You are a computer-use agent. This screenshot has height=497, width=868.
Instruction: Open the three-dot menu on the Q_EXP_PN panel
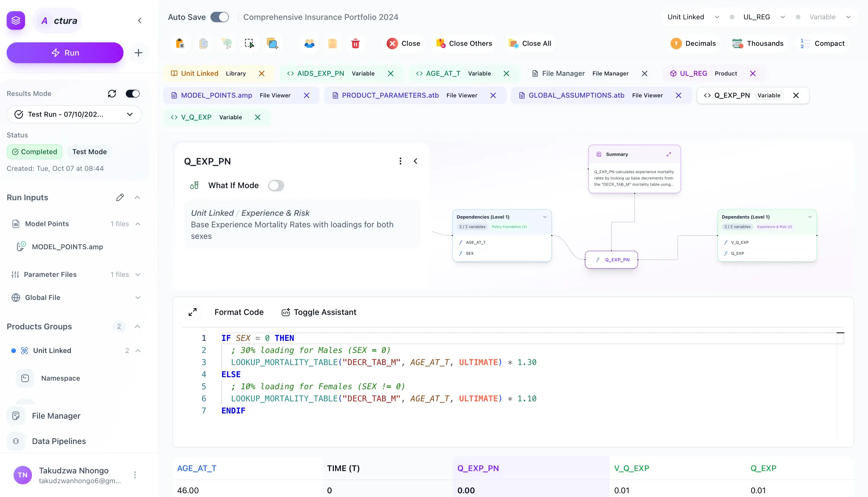tap(400, 161)
